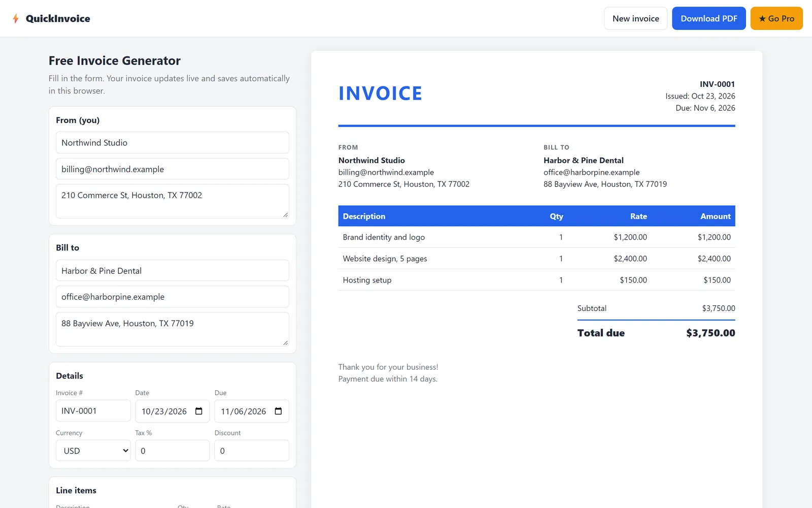Viewport: 812px width, 508px height.
Task: Click the Rate column header
Action: coord(638,216)
